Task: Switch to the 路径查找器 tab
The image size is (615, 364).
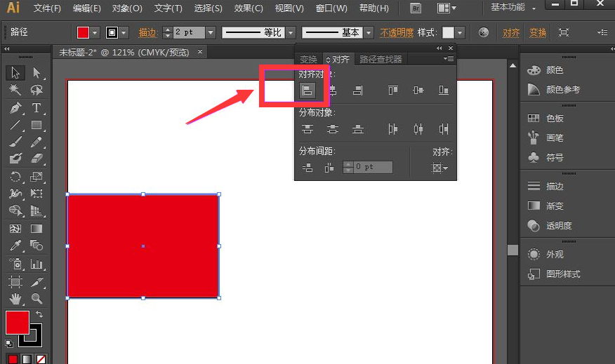Action: pyautogui.click(x=381, y=59)
